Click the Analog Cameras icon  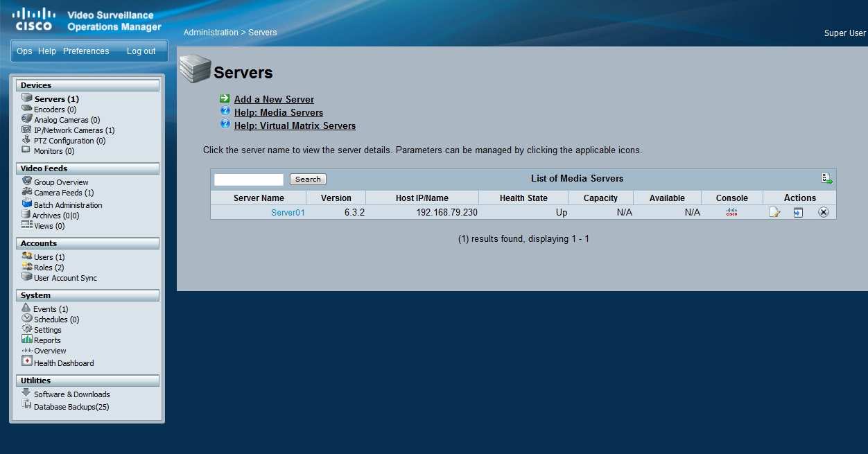27,119
